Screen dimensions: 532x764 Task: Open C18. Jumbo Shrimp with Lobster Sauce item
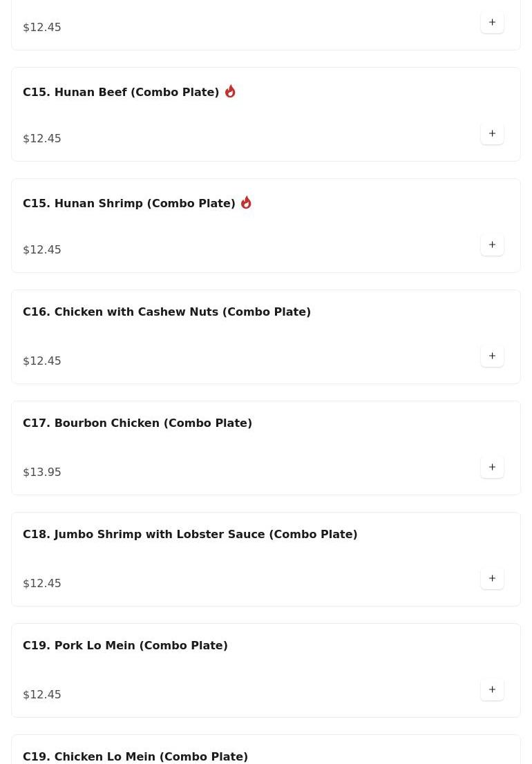pyautogui.click(x=190, y=534)
